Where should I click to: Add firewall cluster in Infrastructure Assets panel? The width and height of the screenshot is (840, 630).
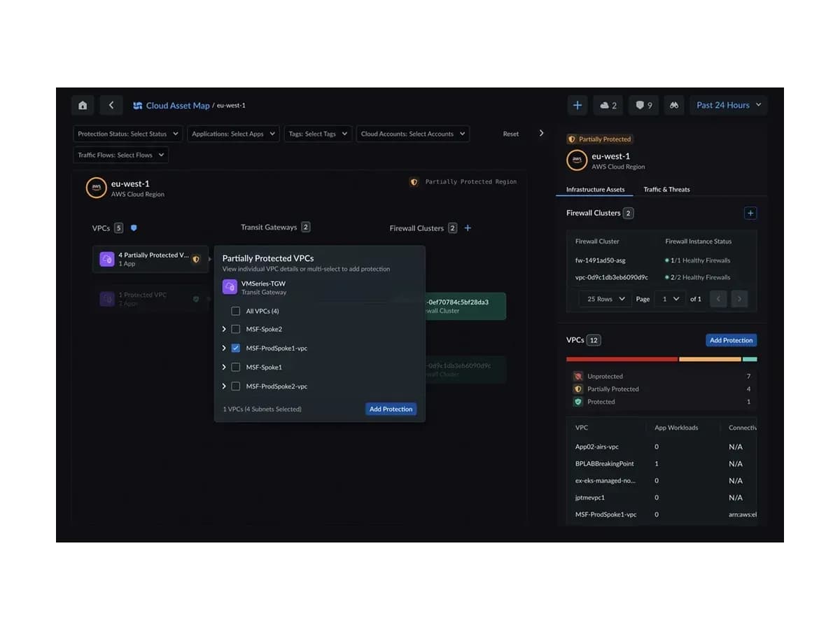(750, 213)
